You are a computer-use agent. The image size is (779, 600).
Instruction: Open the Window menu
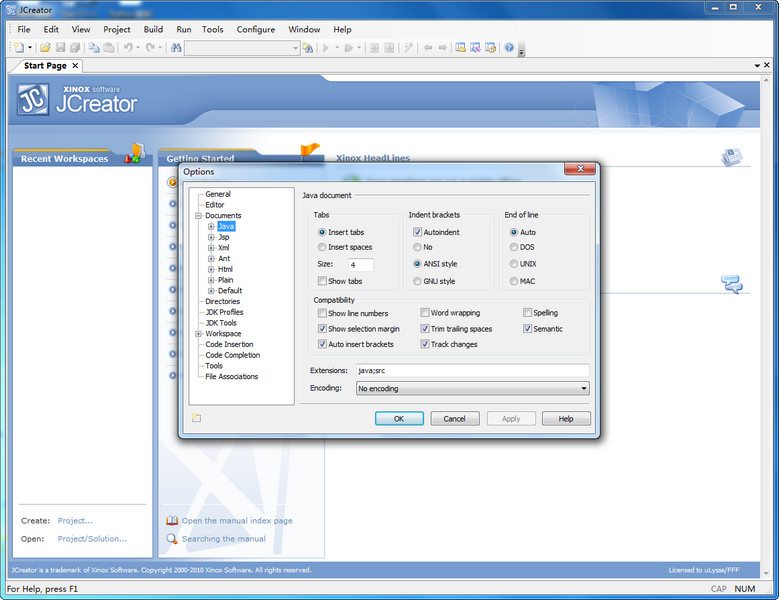[304, 29]
